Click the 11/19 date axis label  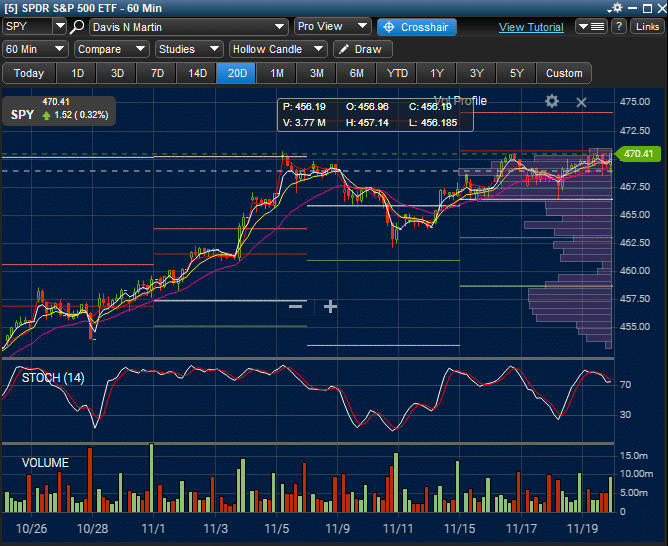coord(582,529)
